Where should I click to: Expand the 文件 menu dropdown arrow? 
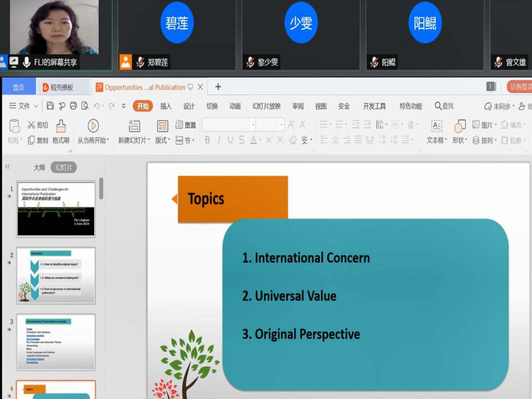pyautogui.click(x=36, y=106)
